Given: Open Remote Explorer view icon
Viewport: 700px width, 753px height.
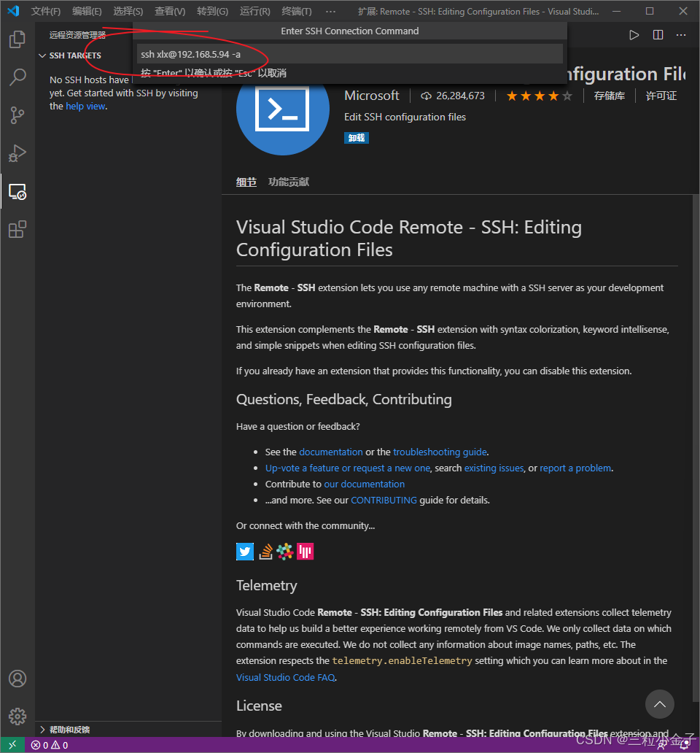Looking at the screenshot, I should coord(17,192).
